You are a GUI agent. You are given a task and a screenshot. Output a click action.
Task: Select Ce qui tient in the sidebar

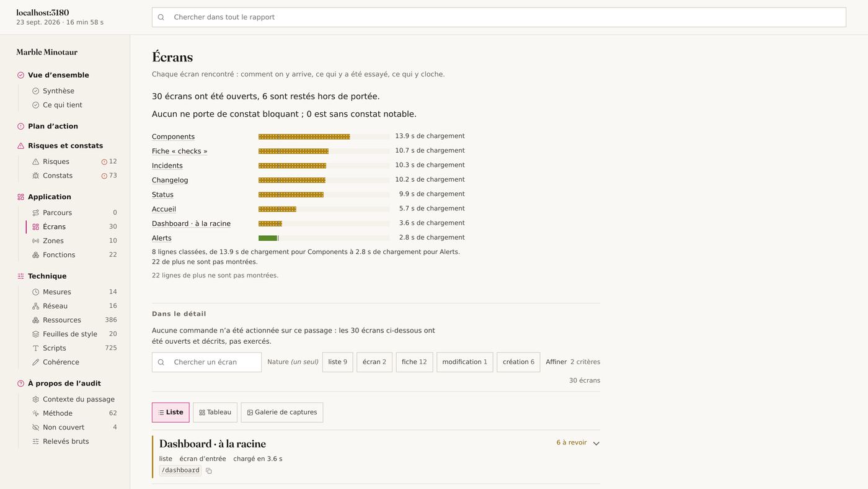63,105
